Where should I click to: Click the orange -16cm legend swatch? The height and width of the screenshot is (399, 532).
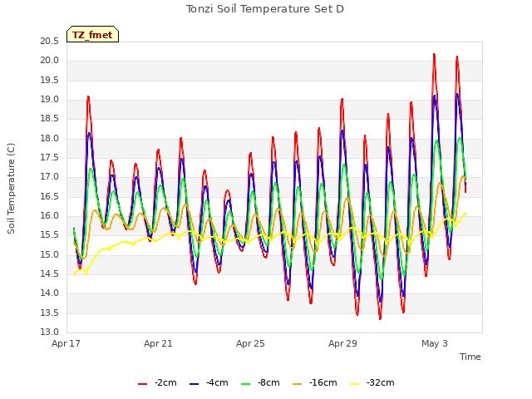(x=298, y=384)
